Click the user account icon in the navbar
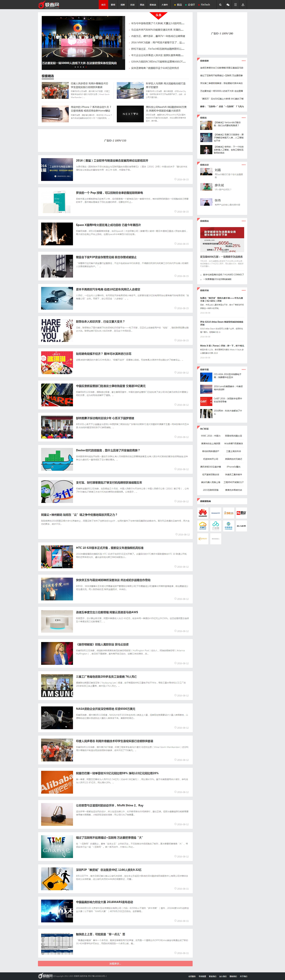Viewport: 285px width, 980px height. click(243, 5)
